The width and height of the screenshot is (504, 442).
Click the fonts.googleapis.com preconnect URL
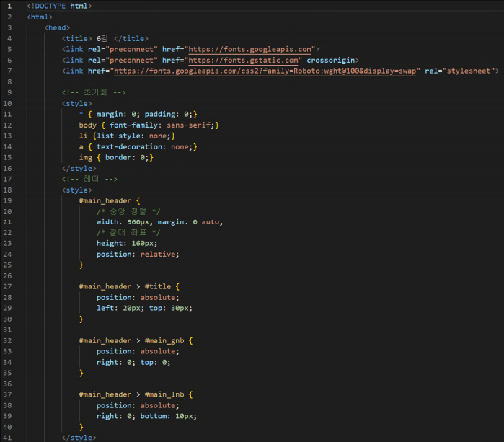point(249,50)
